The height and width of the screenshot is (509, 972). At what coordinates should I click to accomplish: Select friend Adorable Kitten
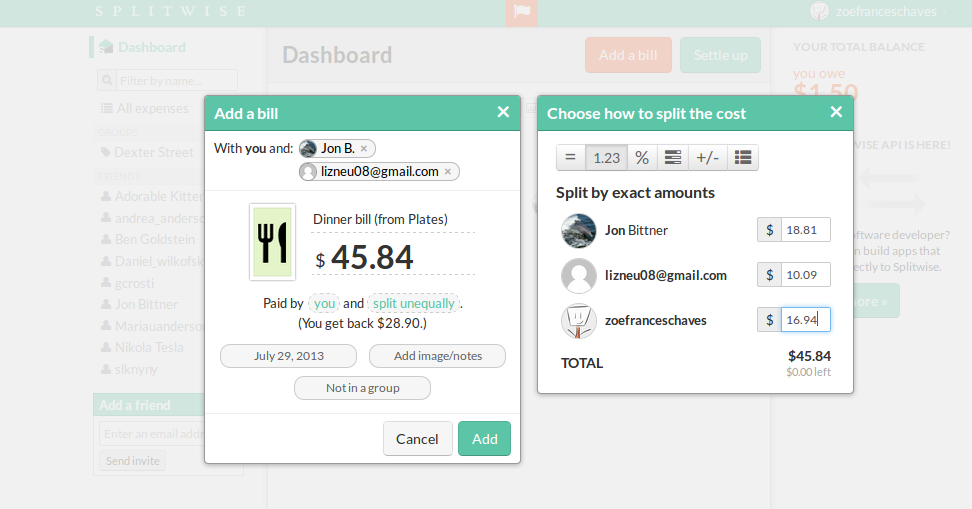click(159, 197)
